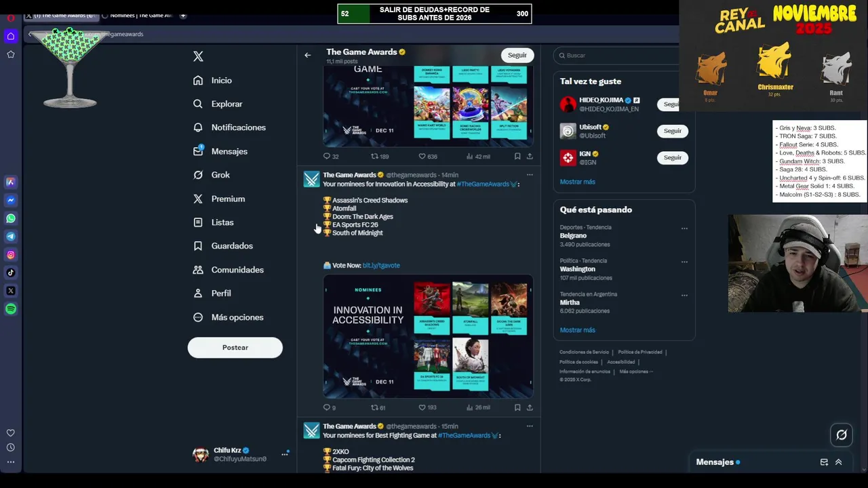Open Explorar in X navigation
The height and width of the screenshot is (488, 868).
point(217,104)
